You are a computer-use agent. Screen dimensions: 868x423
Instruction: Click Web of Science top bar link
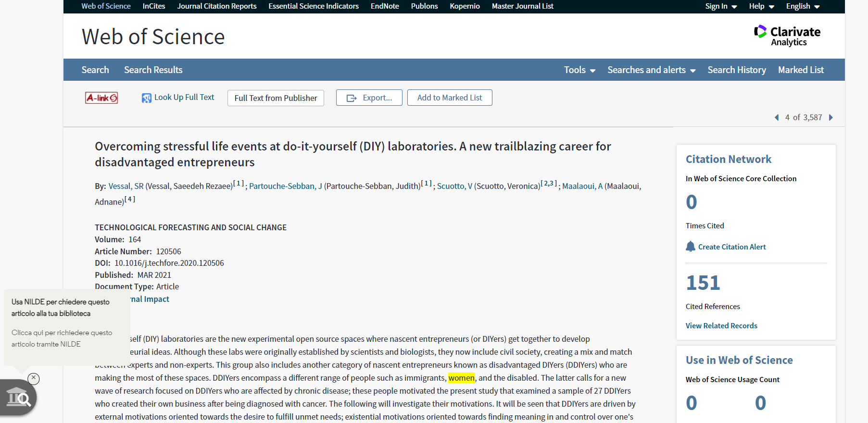pyautogui.click(x=106, y=6)
